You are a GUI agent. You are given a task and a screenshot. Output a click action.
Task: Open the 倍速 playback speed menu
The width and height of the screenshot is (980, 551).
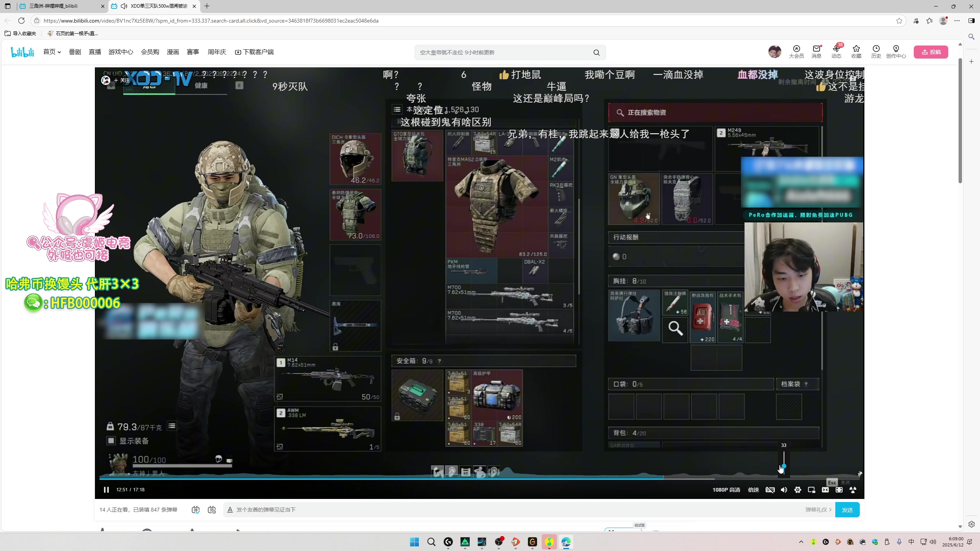point(753,490)
